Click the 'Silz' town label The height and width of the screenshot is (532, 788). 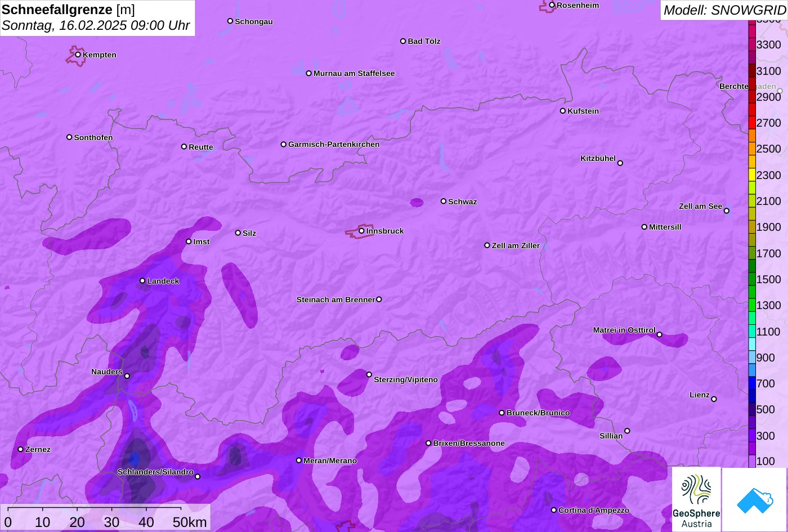point(249,234)
